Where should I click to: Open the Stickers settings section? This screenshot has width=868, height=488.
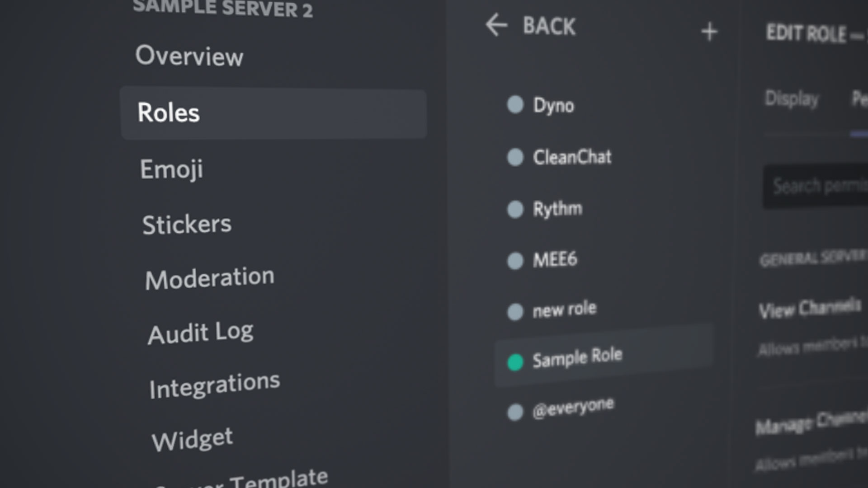187,223
